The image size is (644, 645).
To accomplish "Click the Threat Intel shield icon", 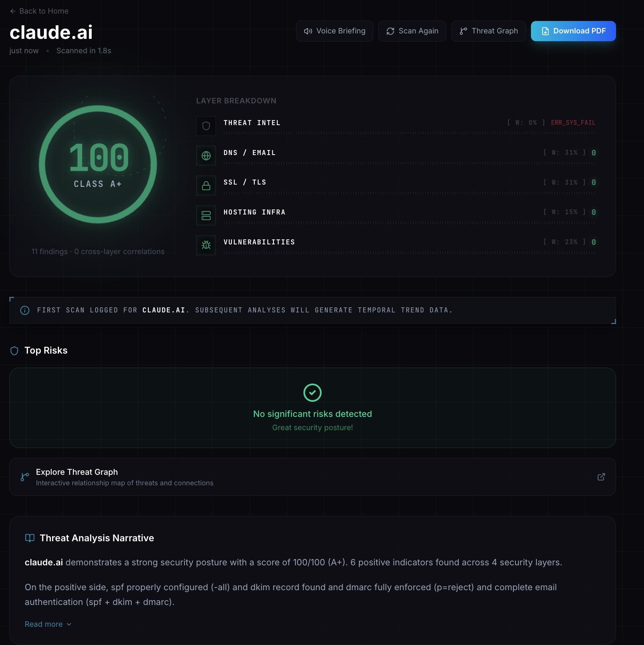I will coord(206,126).
